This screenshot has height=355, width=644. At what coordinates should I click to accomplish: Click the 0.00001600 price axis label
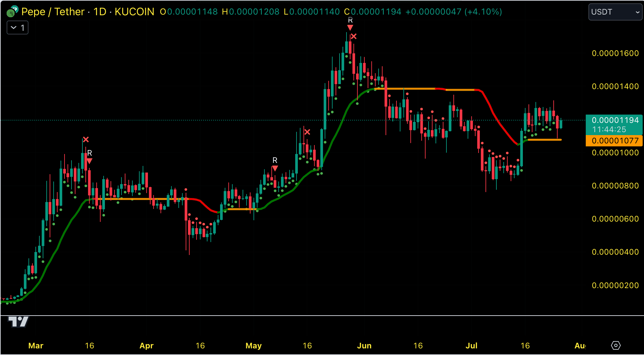point(615,53)
